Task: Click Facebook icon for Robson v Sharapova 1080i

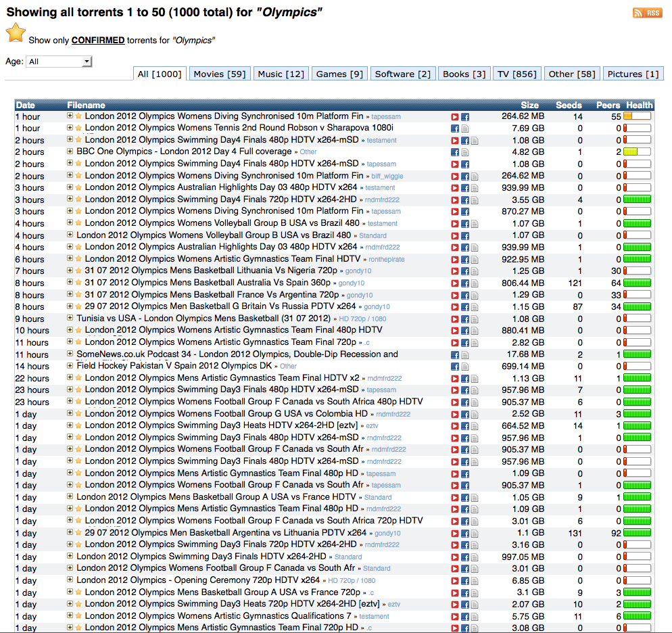Action: click(455, 128)
